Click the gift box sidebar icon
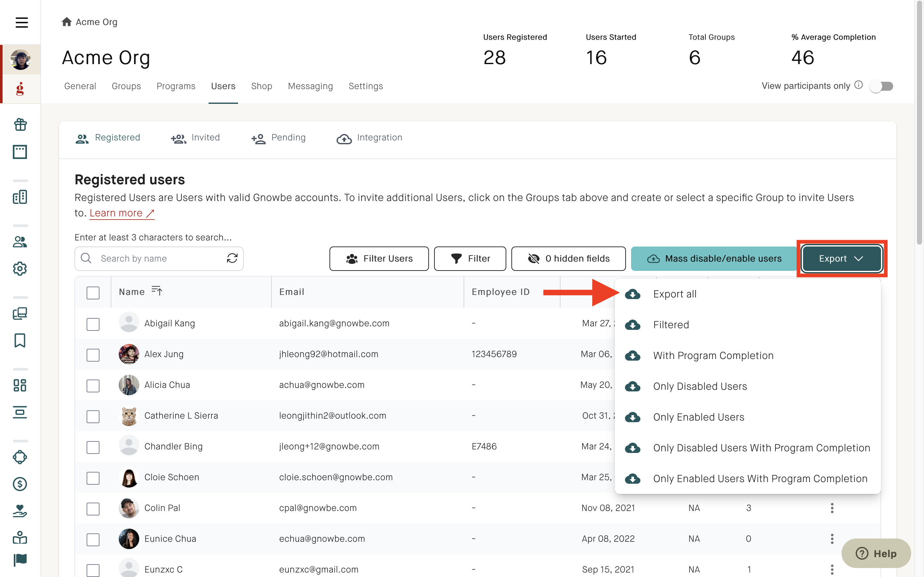The height and width of the screenshot is (577, 924). (20, 124)
